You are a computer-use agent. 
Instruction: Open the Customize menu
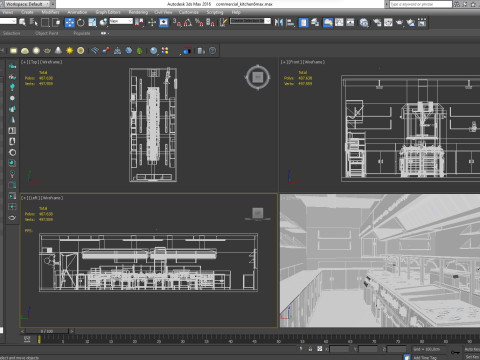click(x=189, y=12)
